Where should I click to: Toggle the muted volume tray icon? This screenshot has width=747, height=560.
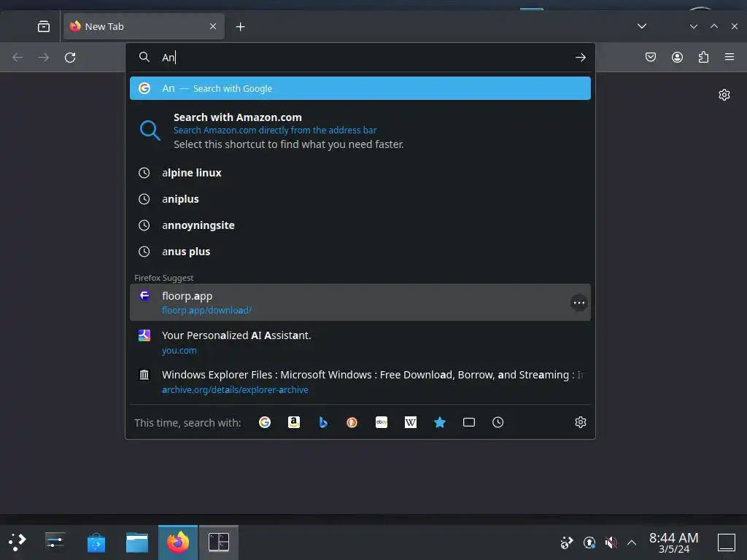[x=611, y=542]
